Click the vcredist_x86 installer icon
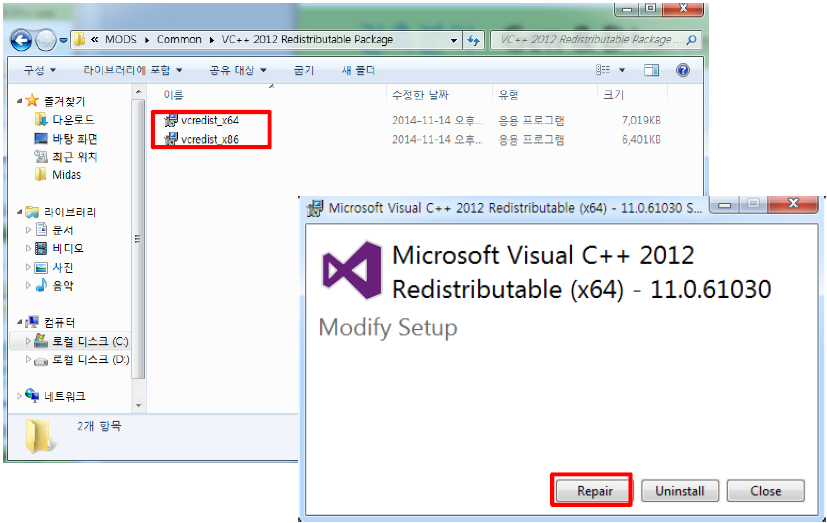Screen dimensions: 827x523 point(171,139)
